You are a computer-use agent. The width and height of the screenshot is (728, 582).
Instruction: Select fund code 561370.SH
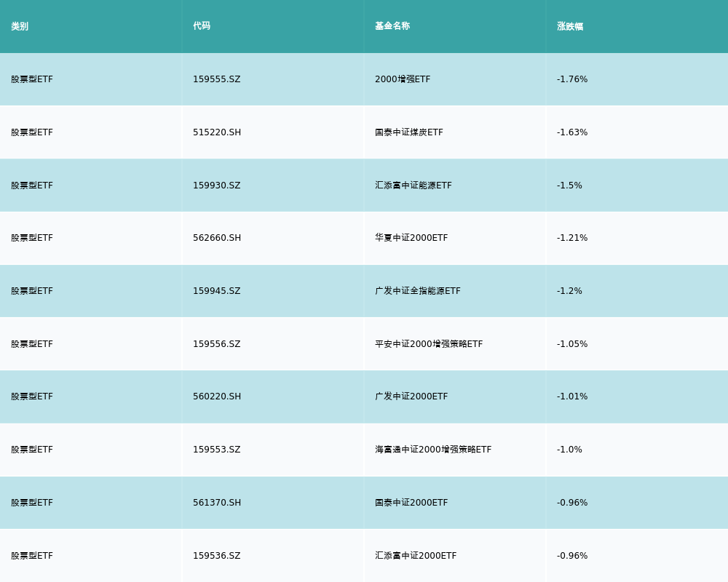(217, 503)
